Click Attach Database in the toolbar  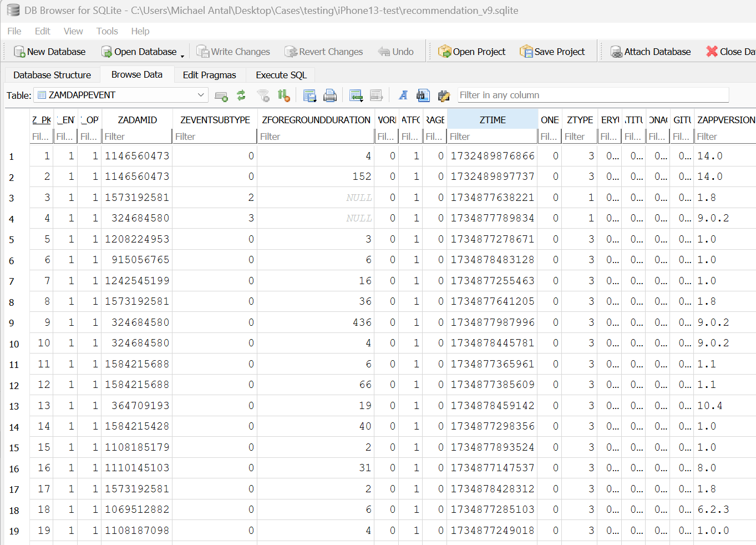pos(651,52)
